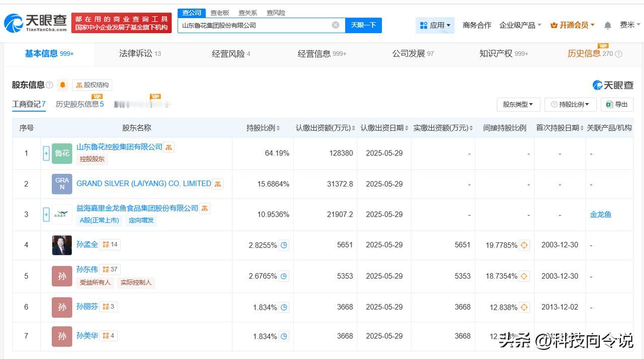Open the 经营信息 999+ tab
This screenshot has width=644, height=359.
coord(322,54)
